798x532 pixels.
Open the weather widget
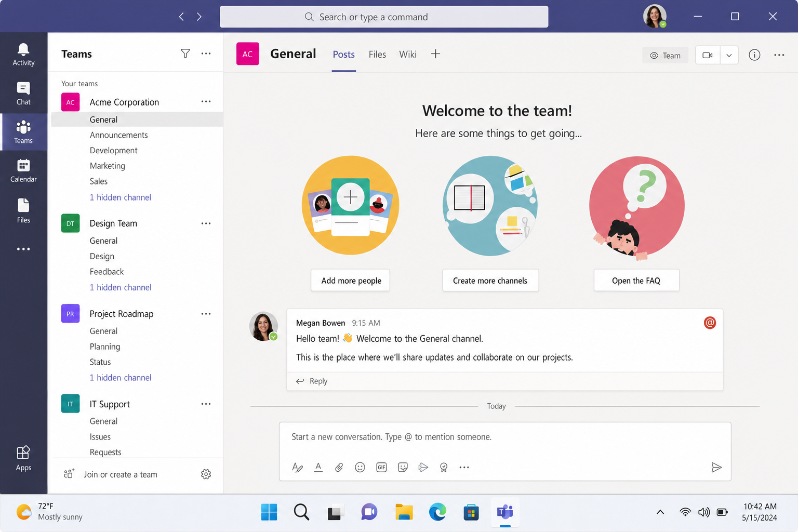pyautogui.click(x=50, y=512)
